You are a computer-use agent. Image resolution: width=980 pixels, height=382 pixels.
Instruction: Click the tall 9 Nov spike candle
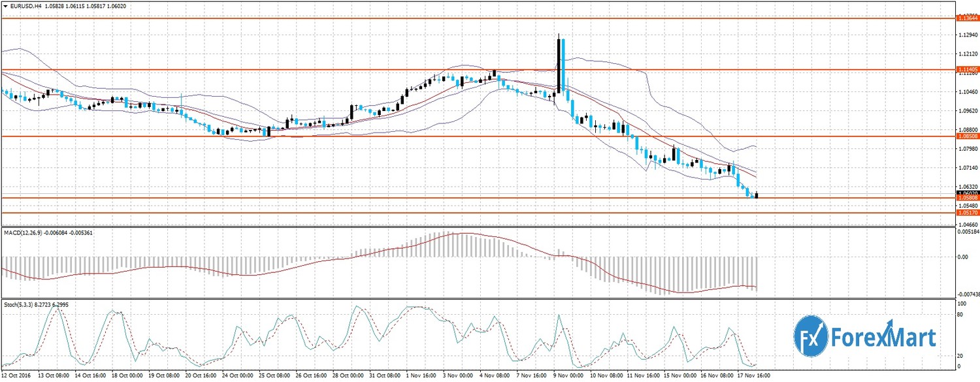[559, 62]
